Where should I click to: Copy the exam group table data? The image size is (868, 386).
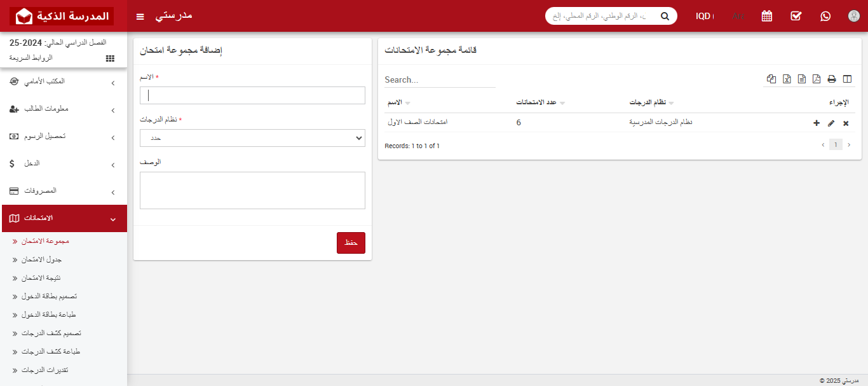(x=771, y=79)
